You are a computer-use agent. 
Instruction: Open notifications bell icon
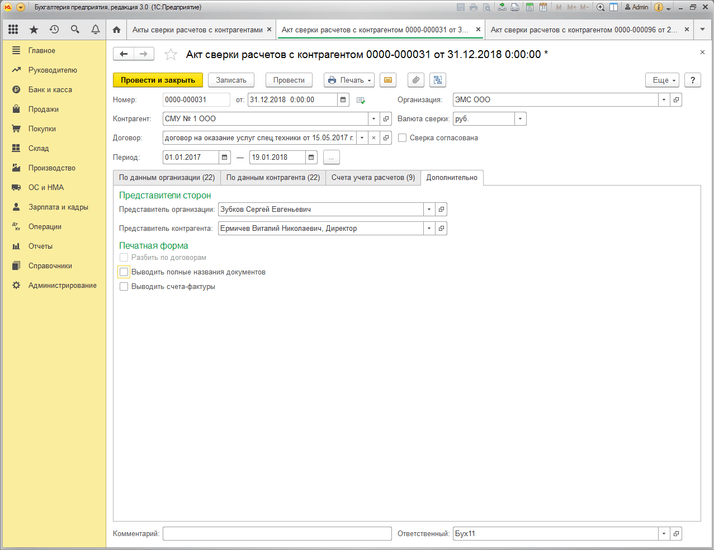click(x=95, y=30)
